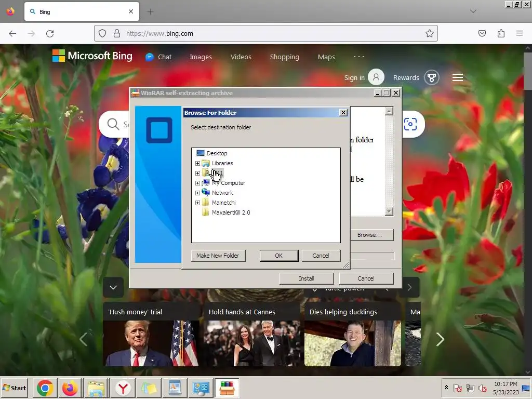The height and width of the screenshot is (399, 532).
Task: Expand the My Computer tree node
Action: 197,183
